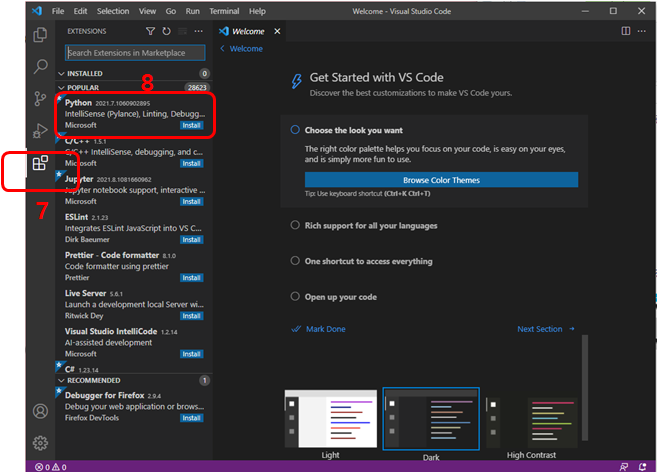Open Extensions views and more actions menu

coord(198,31)
